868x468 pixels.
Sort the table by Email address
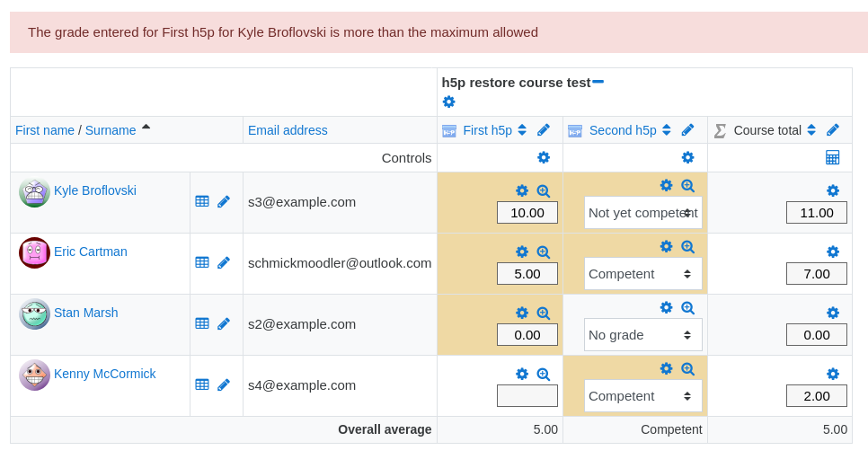pyautogui.click(x=288, y=130)
